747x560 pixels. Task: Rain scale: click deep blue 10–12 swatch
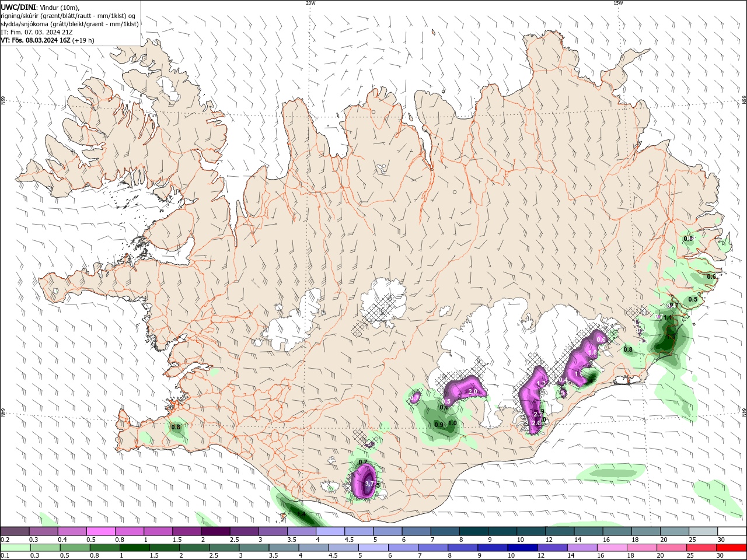[x=522, y=548]
